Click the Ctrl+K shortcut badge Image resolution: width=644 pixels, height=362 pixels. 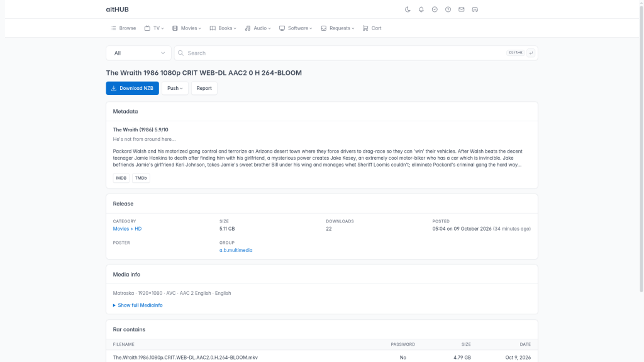516,53
